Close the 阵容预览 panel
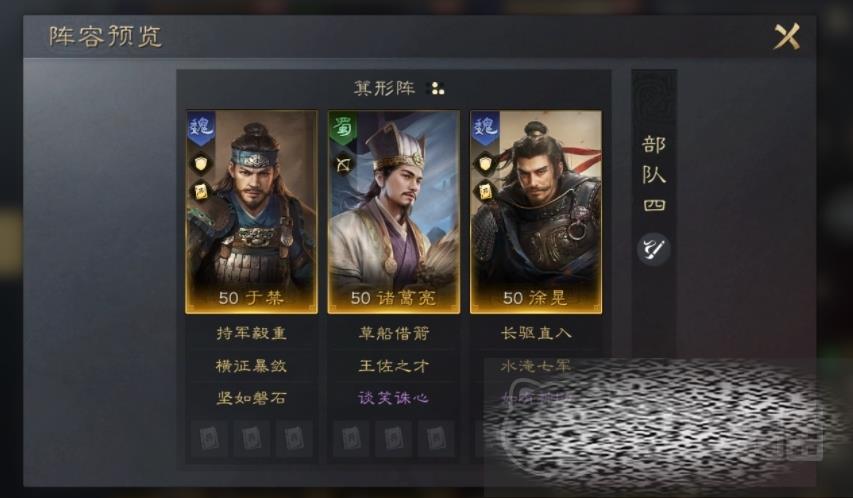Screen dimensions: 853x498 click(787, 37)
